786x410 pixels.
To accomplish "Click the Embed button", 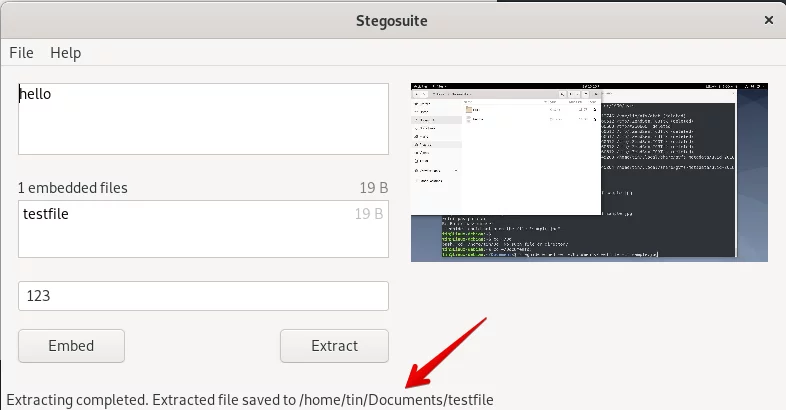I will coord(71,346).
